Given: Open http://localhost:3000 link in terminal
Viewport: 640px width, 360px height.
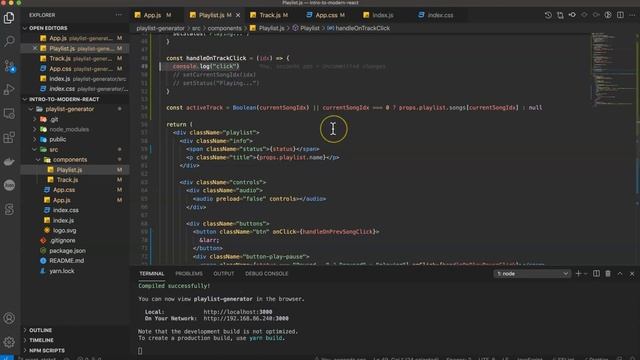Looking at the screenshot, I should click(238, 312).
